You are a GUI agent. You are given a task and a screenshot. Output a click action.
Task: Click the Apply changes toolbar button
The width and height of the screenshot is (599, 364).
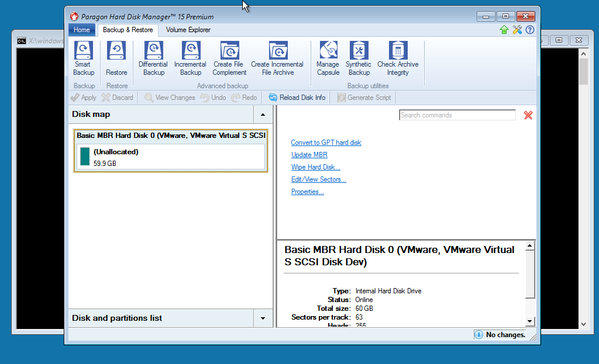pyautogui.click(x=84, y=98)
